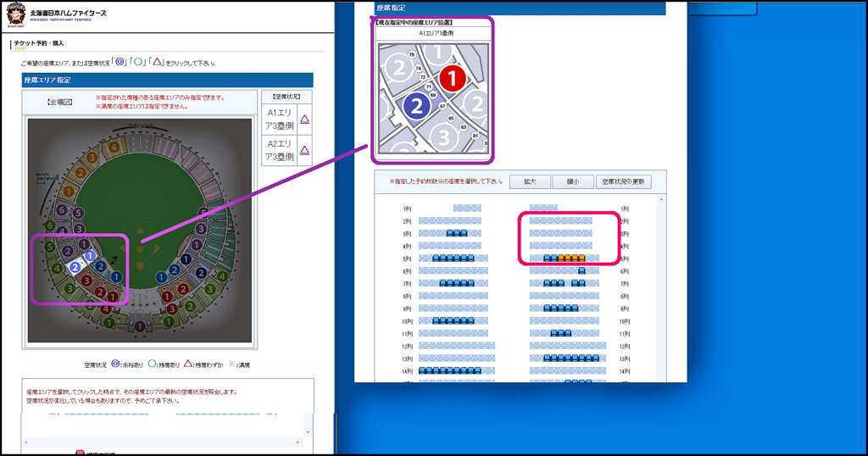
Task: Select the first orange seat in row 5 right block
Action: tap(561, 258)
